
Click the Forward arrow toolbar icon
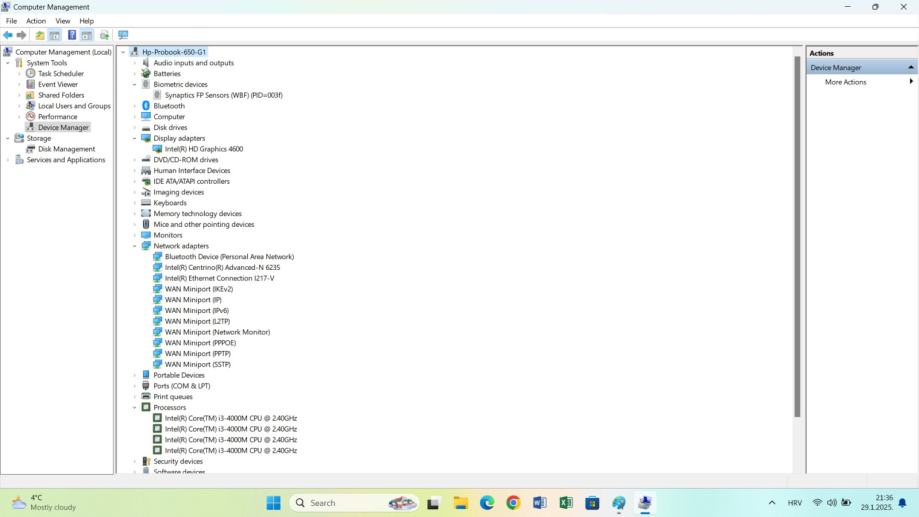pyautogui.click(x=22, y=35)
